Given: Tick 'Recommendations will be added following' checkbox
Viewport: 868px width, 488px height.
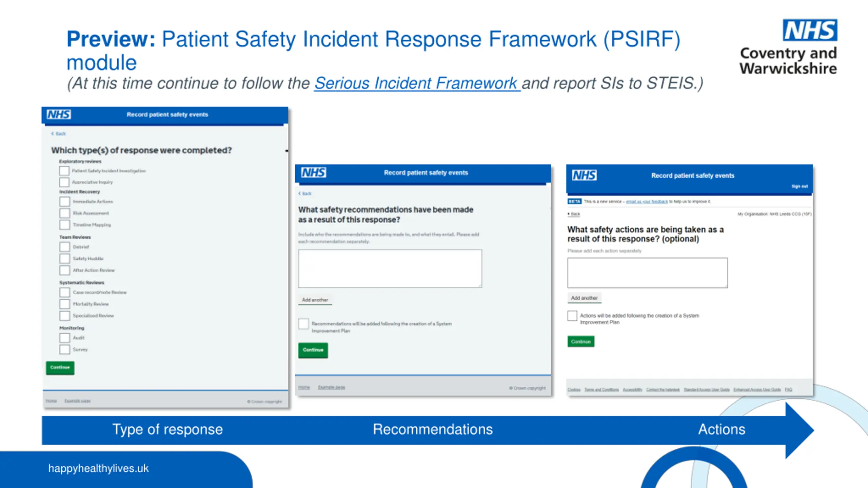Looking at the screenshot, I should (x=304, y=324).
